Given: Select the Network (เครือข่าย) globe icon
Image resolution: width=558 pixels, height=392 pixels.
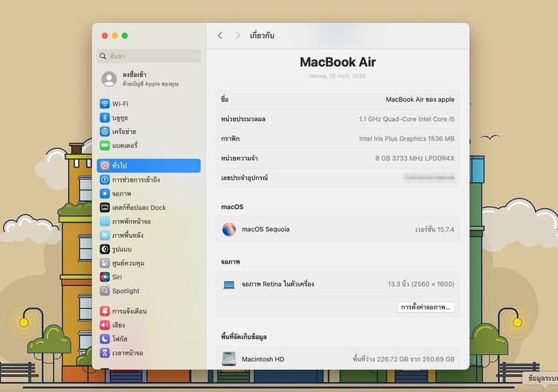Looking at the screenshot, I should 105,131.
